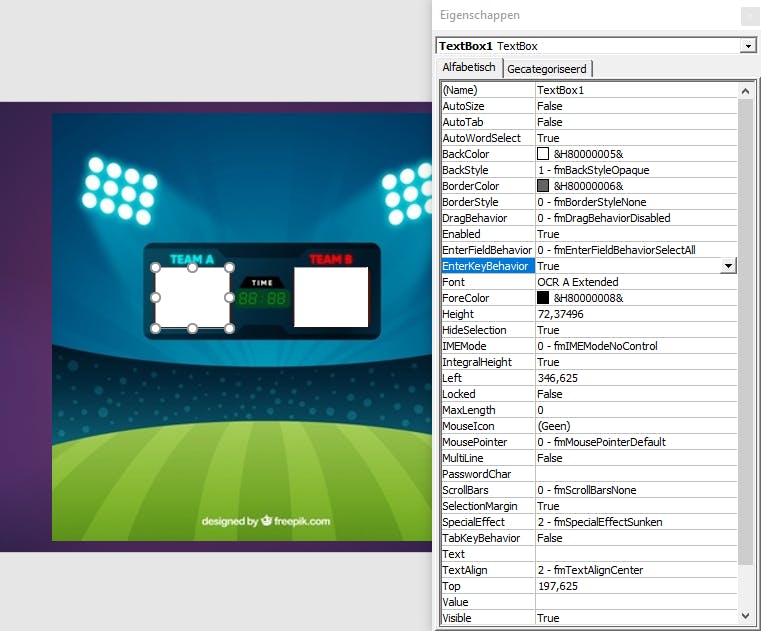Click the top-left resize handle of Team A box
This screenshot has width=761, height=631.
pyautogui.click(x=155, y=267)
